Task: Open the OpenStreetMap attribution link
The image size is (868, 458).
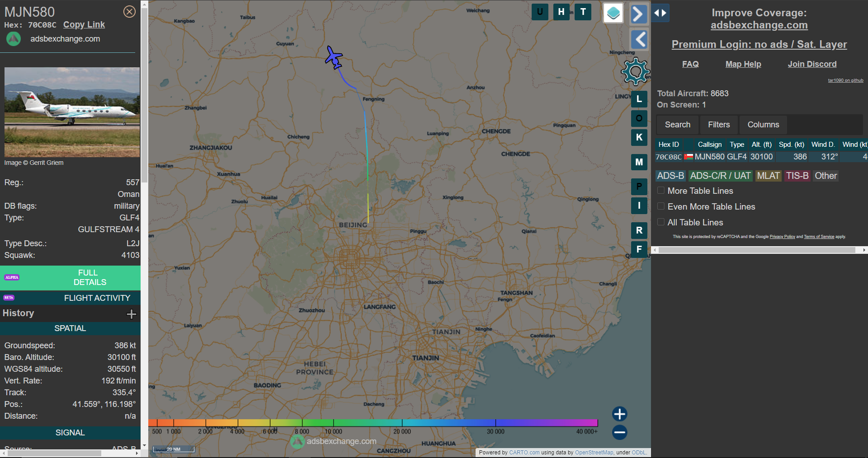Action: tap(594, 453)
